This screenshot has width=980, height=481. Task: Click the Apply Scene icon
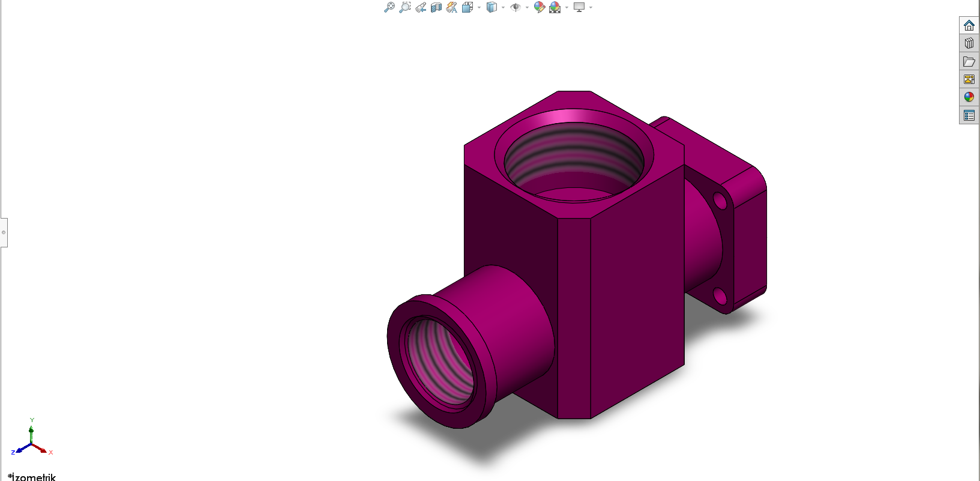pyautogui.click(x=555, y=7)
